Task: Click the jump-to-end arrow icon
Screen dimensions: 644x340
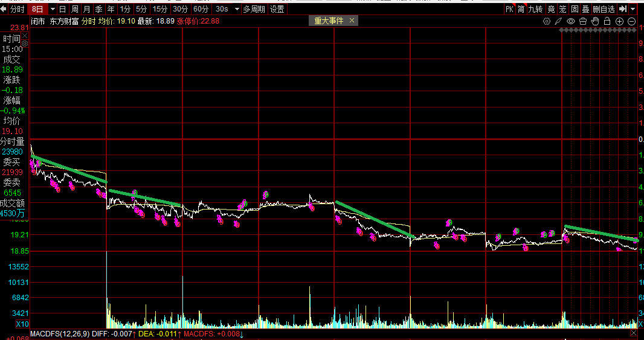Action: tap(623, 9)
